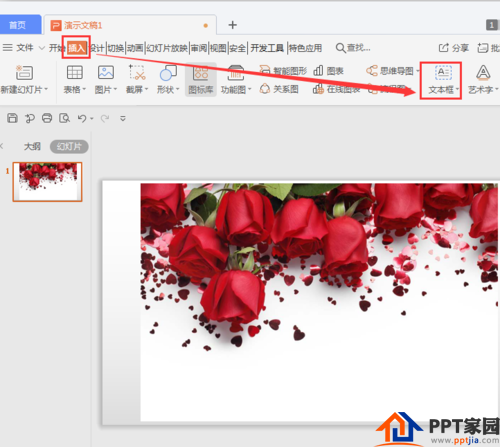Open the Function Chart (功能图) dropdown
This screenshot has width=500, height=447.
pos(250,89)
